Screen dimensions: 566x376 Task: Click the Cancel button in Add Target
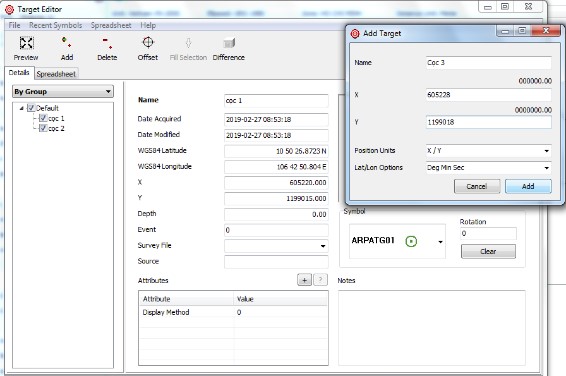pos(477,186)
